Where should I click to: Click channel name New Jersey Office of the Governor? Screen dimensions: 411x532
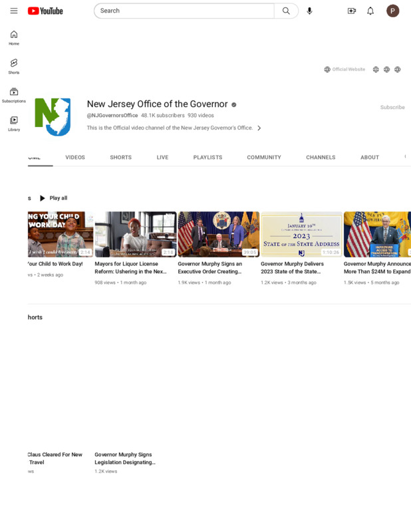click(x=157, y=104)
